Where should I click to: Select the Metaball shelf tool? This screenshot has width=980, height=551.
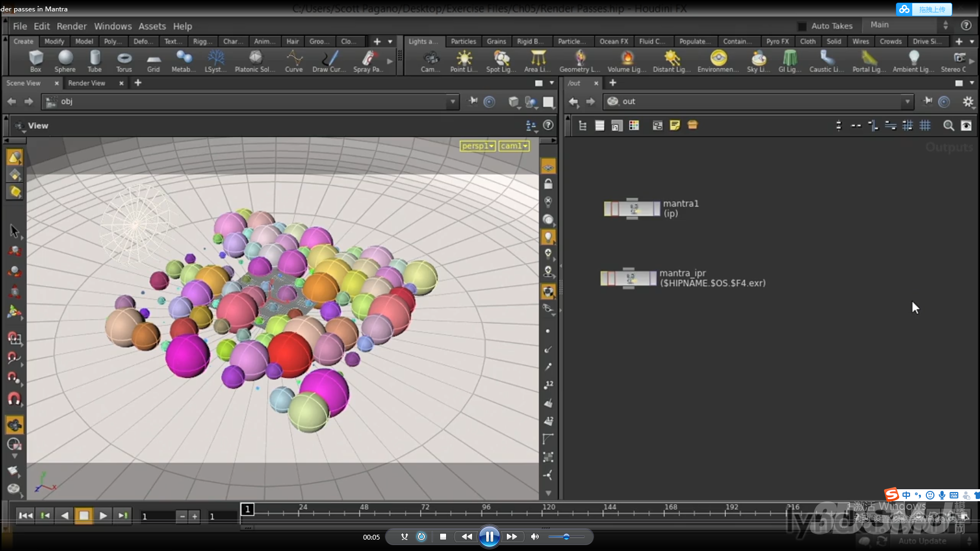click(x=183, y=61)
